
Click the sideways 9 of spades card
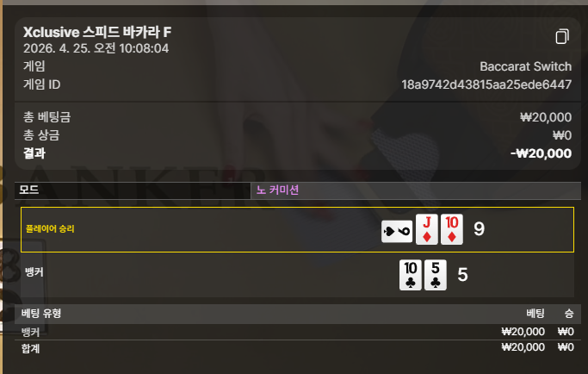(397, 232)
